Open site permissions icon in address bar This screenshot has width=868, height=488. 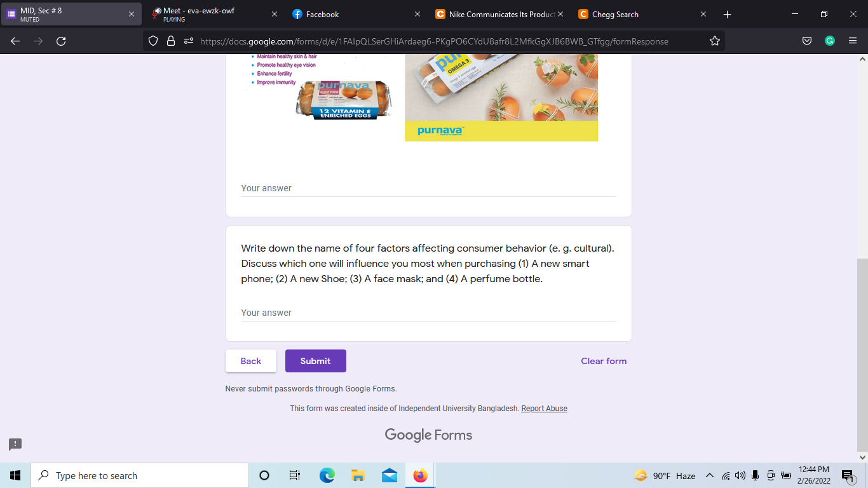point(188,41)
